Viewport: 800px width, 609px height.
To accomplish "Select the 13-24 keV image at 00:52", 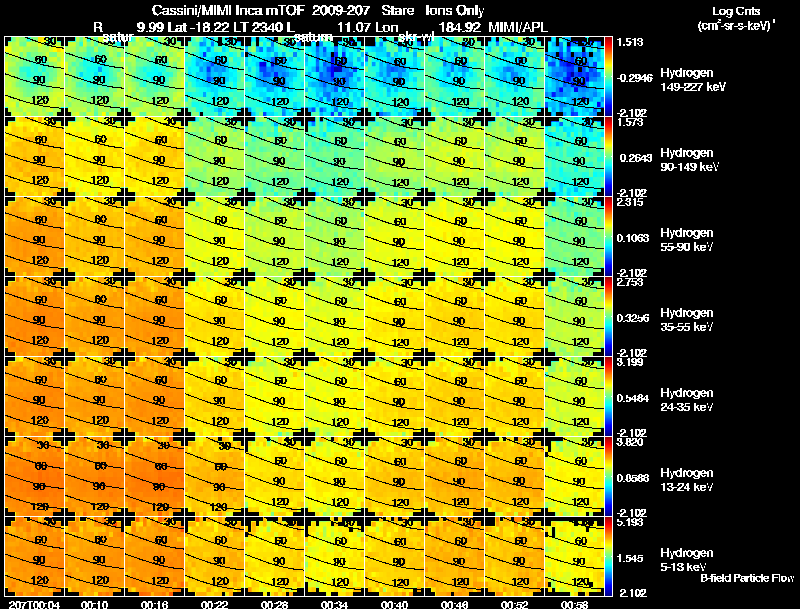I will 514,476.
